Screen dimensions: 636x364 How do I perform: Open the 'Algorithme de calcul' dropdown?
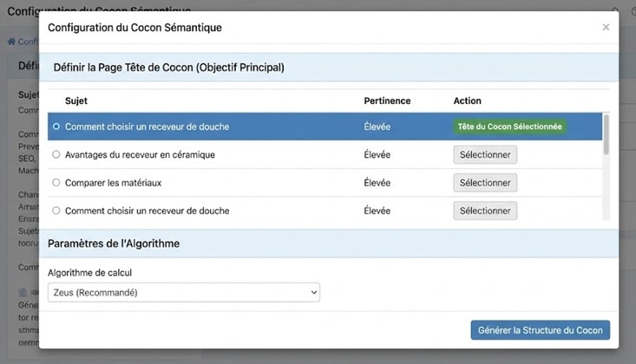point(184,293)
